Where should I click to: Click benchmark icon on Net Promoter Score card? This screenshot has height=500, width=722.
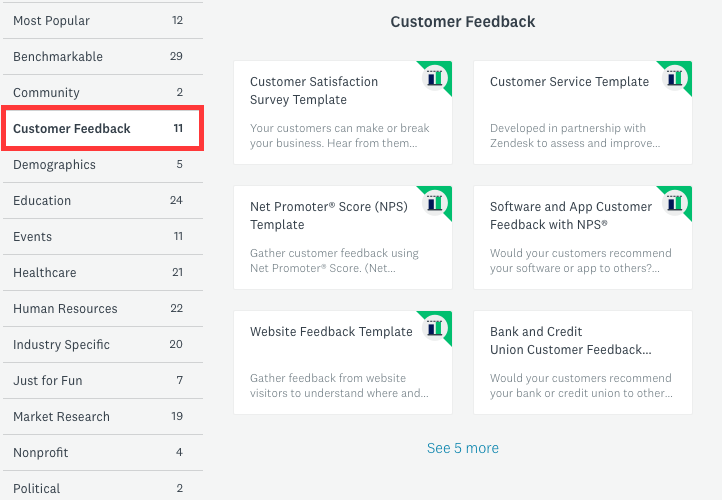435,203
